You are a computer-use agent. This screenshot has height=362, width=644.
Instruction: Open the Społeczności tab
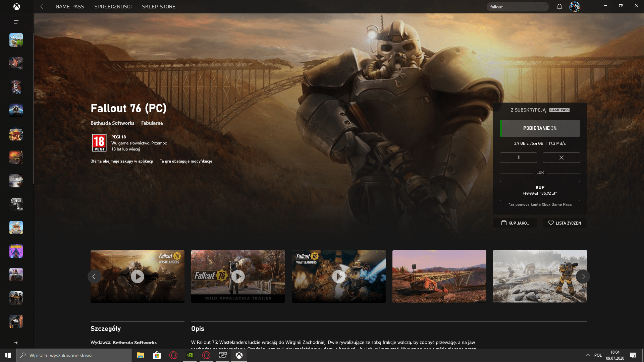point(113,7)
